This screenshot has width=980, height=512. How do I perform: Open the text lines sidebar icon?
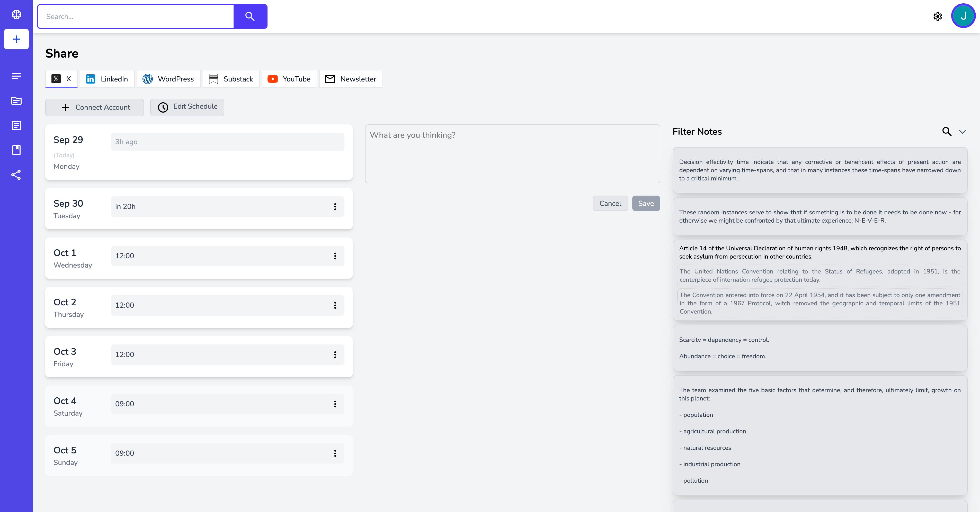tap(16, 76)
